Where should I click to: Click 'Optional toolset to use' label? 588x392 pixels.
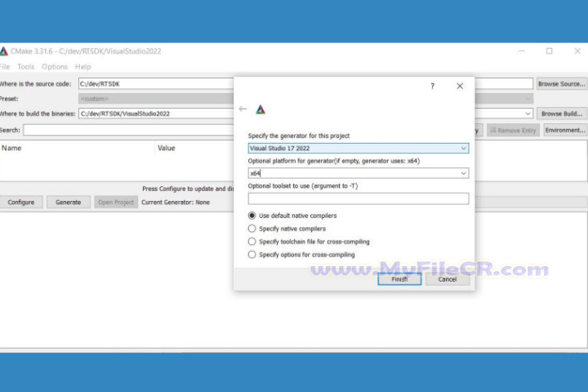click(303, 186)
